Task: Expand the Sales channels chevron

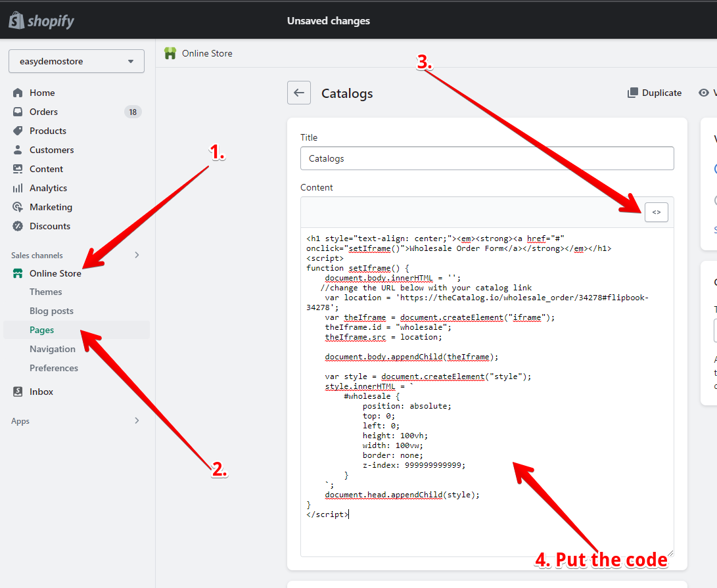Action: click(137, 255)
